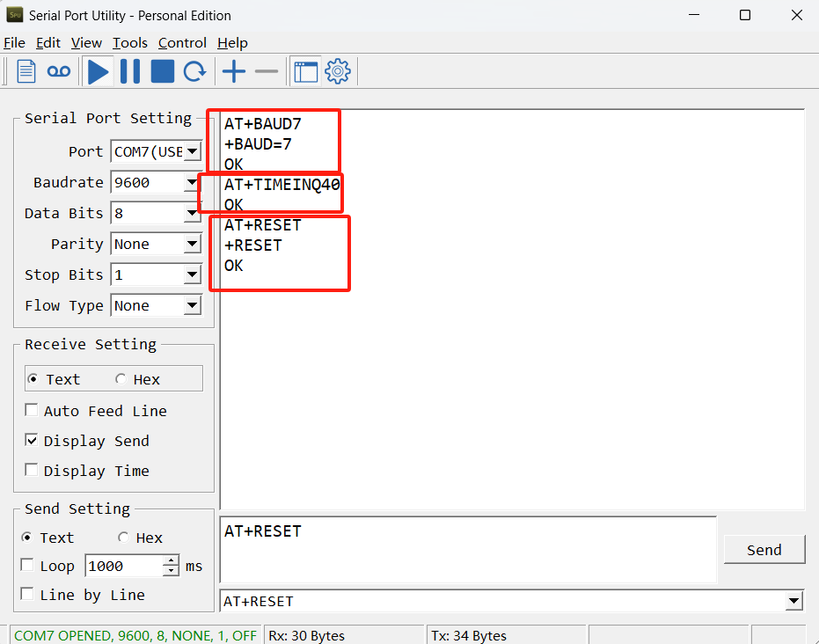Click +RESET response line in log
The image size is (819, 644).
click(x=252, y=245)
